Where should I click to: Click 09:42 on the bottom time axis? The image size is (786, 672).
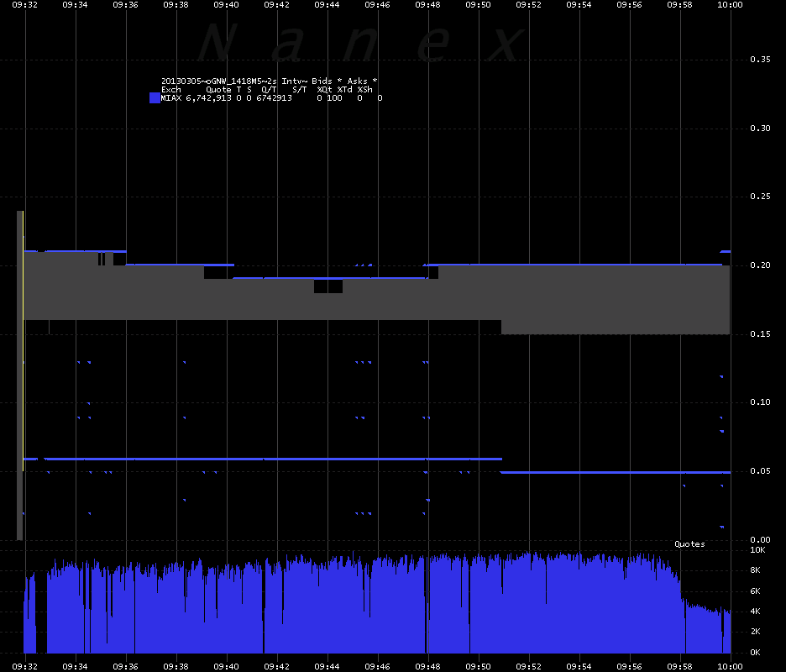pyautogui.click(x=277, y=667)
